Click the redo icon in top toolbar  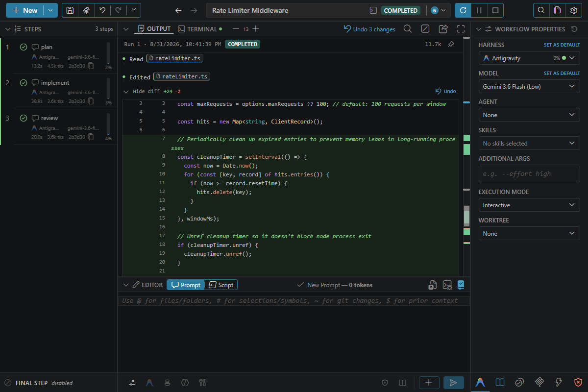coord(118,10)
